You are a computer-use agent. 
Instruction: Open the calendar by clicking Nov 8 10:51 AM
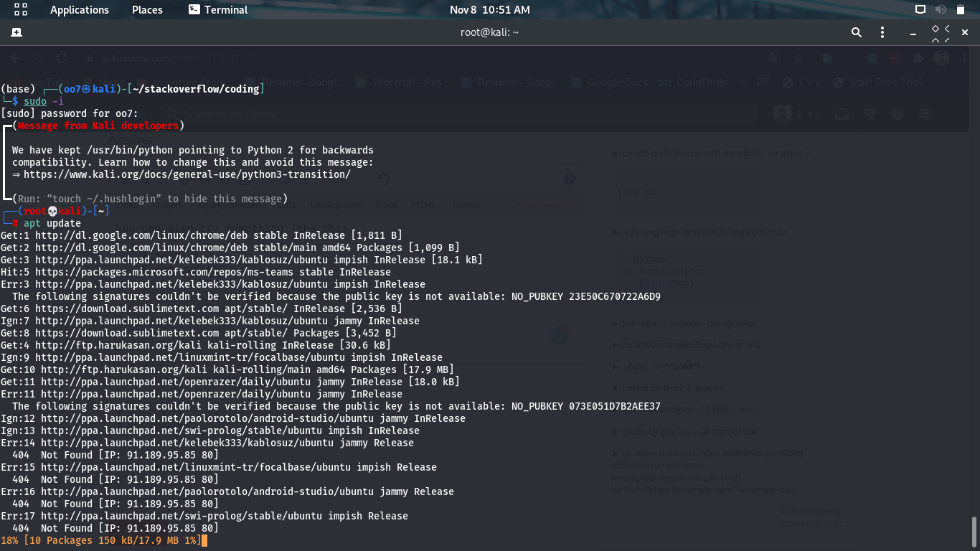tap(490, 9)
